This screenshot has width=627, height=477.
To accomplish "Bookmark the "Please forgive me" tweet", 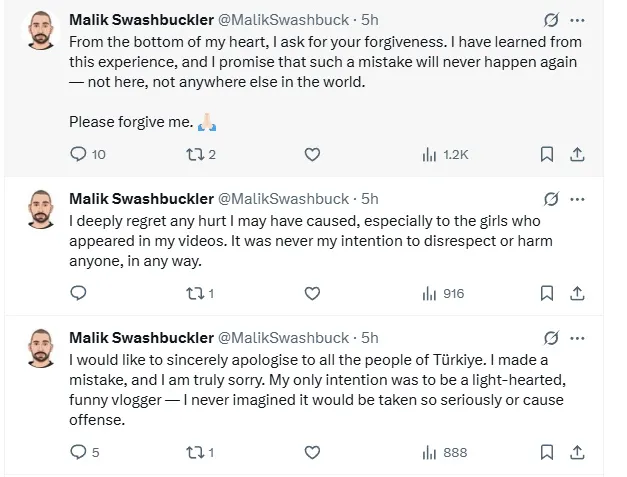I will click(547, 154).
